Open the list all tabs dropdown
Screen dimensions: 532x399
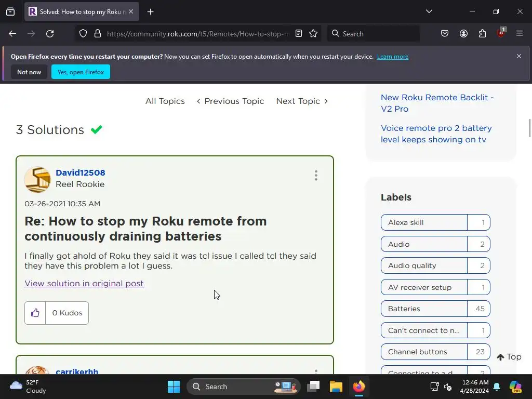(x=429, y=11)
